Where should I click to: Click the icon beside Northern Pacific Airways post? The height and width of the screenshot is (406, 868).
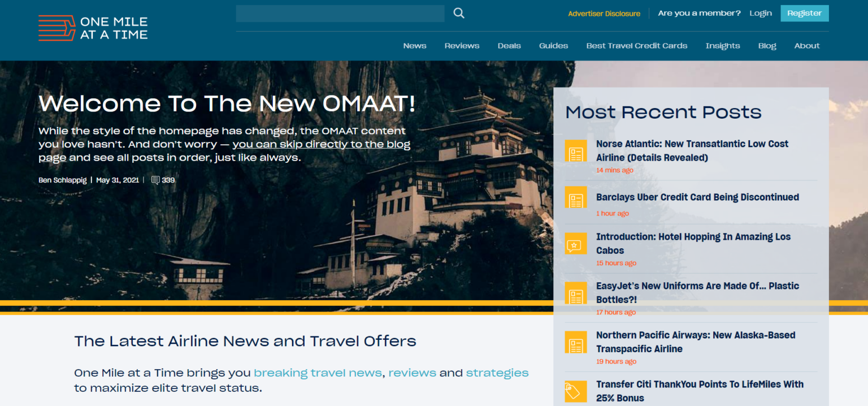(x=576, y=342)
